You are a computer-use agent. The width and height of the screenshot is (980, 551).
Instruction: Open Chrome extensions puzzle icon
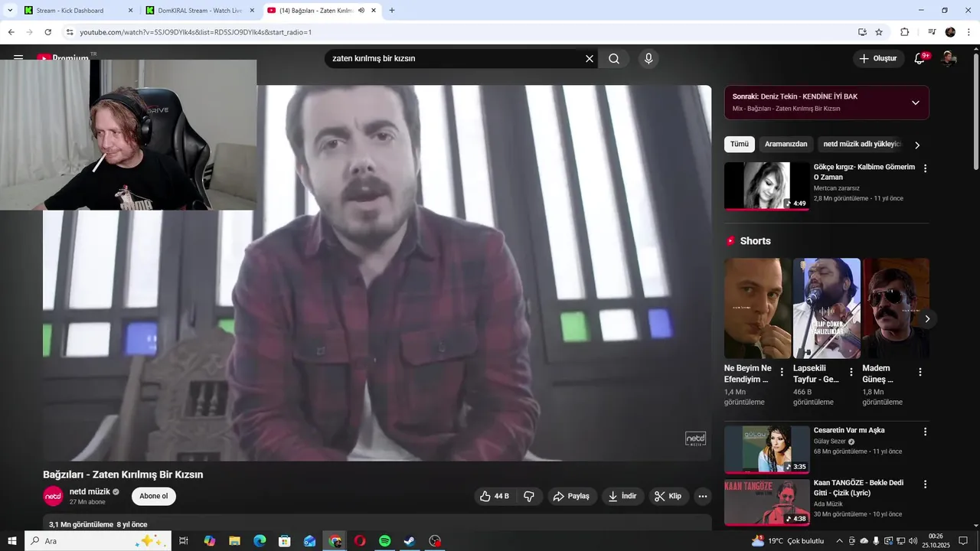904,32
